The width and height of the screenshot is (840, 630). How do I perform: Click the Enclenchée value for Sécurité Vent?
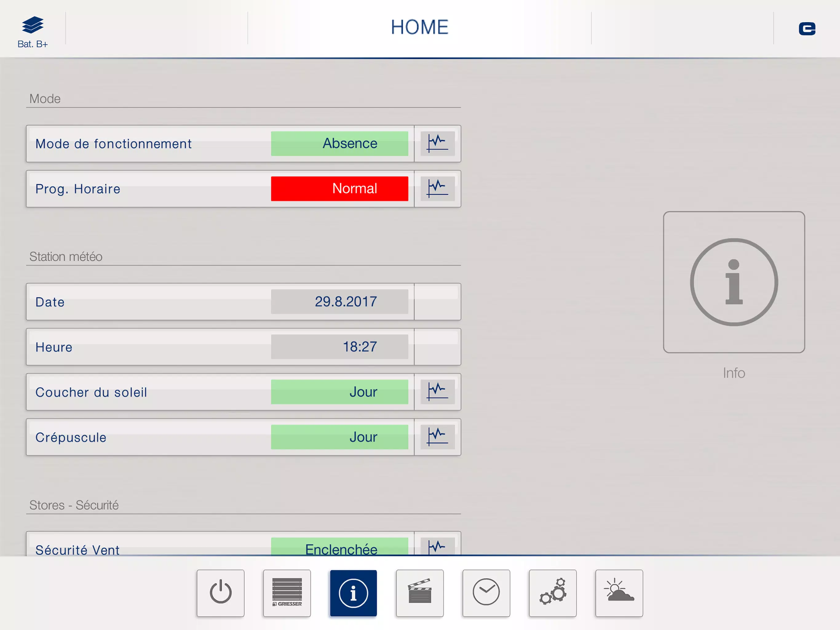click(x=339, y=546)
